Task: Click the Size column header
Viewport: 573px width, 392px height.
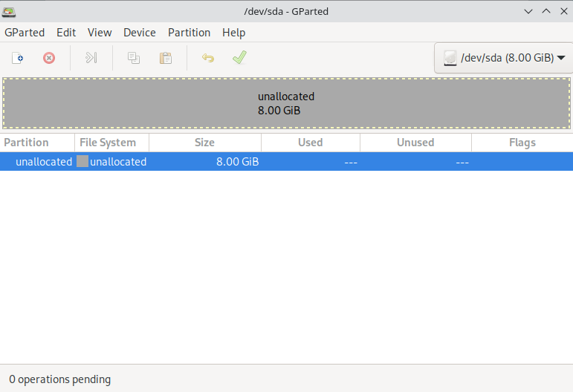Action: point(204,143)
